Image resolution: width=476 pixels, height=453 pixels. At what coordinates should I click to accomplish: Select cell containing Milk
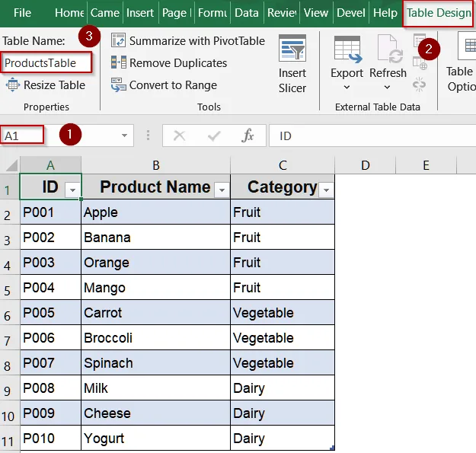pos(155,388)
